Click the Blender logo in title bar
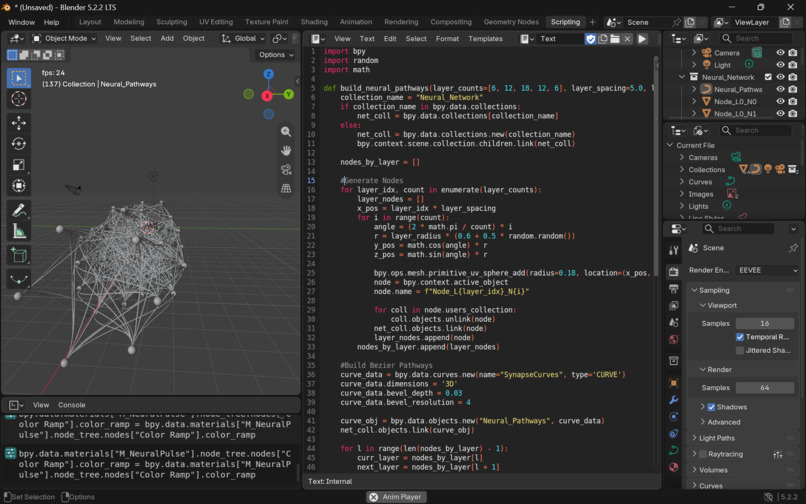This screenshot has width=806, height=504. 6,7
